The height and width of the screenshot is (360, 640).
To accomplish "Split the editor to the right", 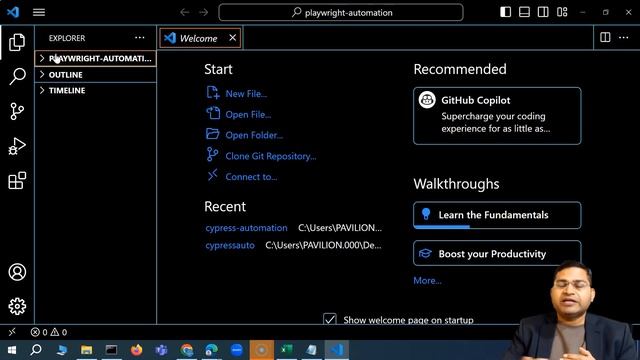I will pyautogui.click(x=605, y=38).
